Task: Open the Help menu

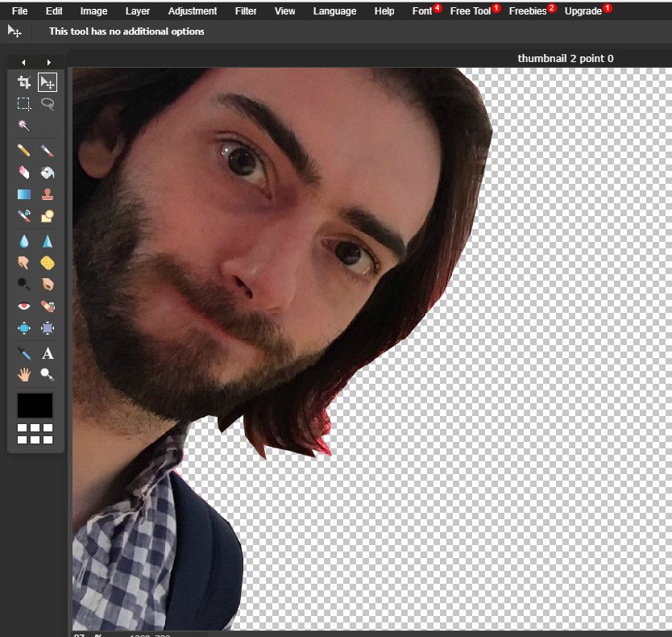Action: (384, 11)
